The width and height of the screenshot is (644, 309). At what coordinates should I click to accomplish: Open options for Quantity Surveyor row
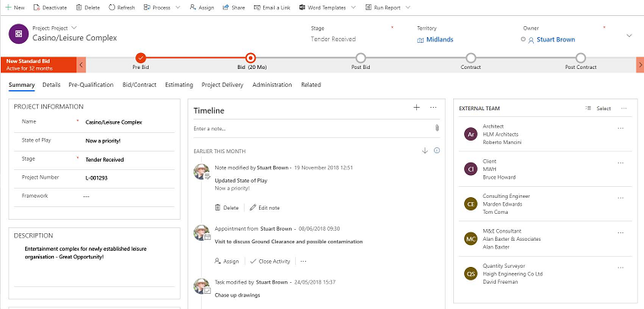[620, 268]
